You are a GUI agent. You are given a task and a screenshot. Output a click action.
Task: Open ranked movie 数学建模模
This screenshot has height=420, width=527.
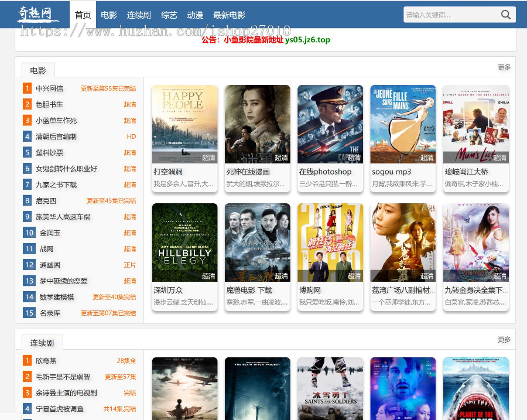(56, 297)
